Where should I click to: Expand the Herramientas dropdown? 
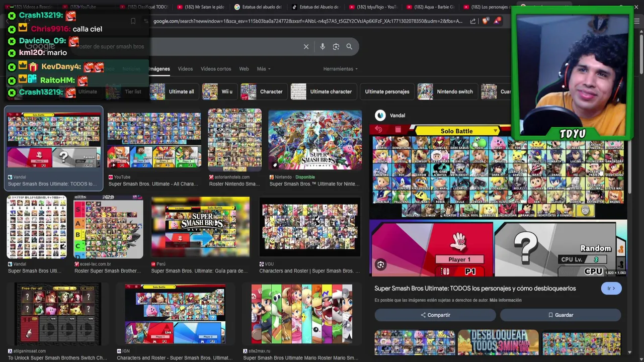[x=341, y=69]
